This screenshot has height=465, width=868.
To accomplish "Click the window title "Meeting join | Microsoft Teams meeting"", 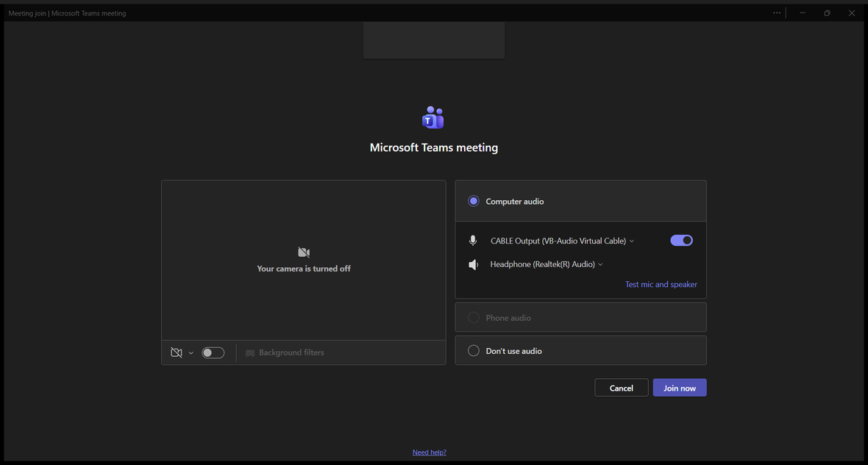I will pos(67,13).
